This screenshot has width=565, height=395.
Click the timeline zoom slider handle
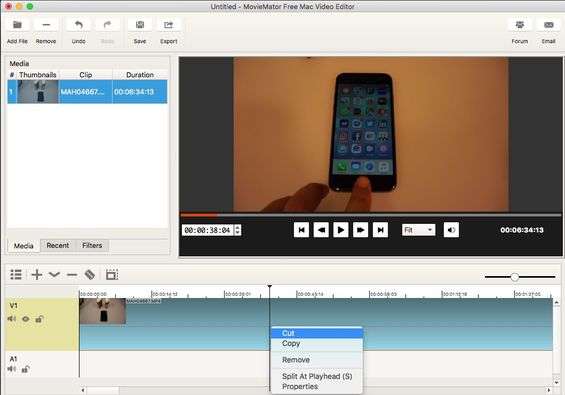(515, 277)
